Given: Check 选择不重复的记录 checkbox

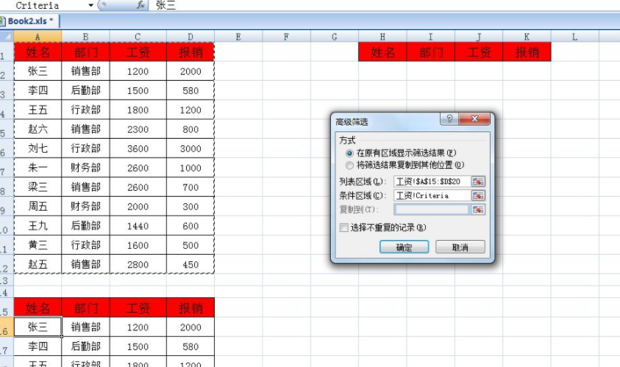Looking at the screenshot, I should 344,227.
